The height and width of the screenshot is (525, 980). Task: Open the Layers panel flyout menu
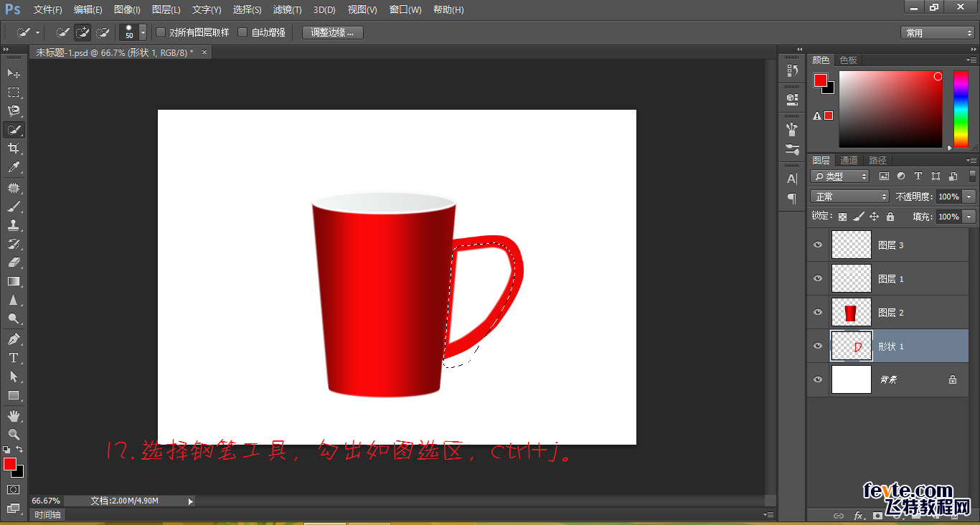[971, 161]
